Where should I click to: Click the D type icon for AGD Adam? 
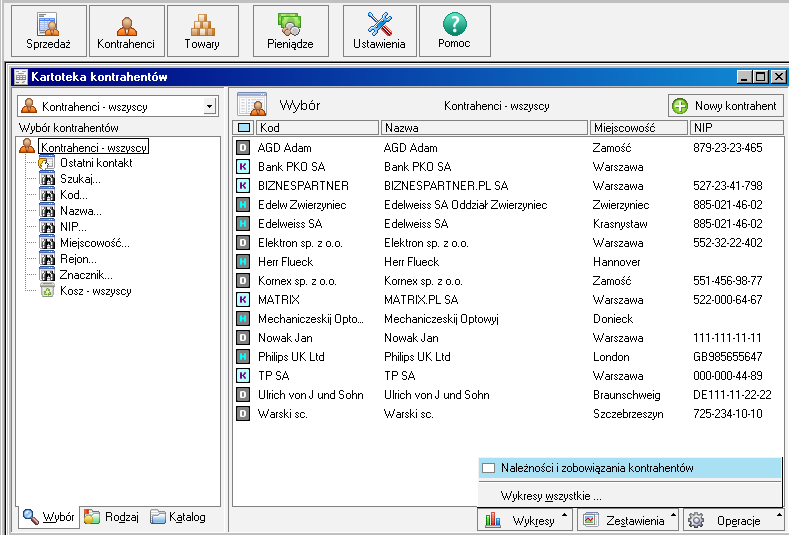[x=243, y=147]
